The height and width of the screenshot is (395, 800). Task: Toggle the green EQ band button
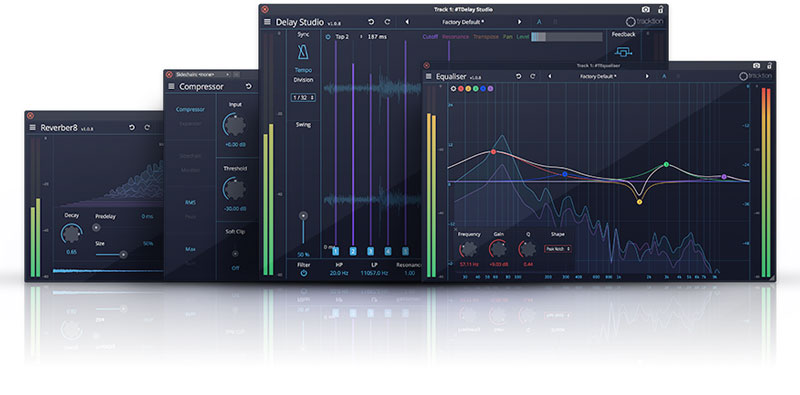pyautogui.click(x=476, y=88)
